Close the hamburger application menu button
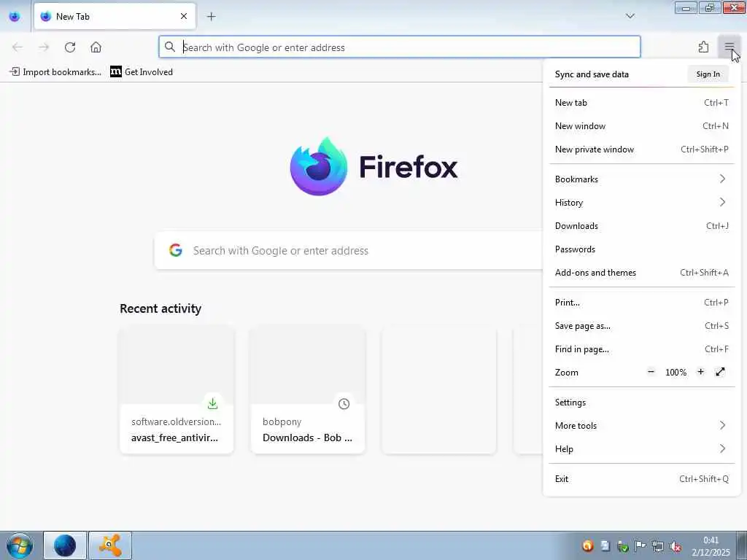The height and width of the screenshot is (560, 747). click(x=729, y=47)
